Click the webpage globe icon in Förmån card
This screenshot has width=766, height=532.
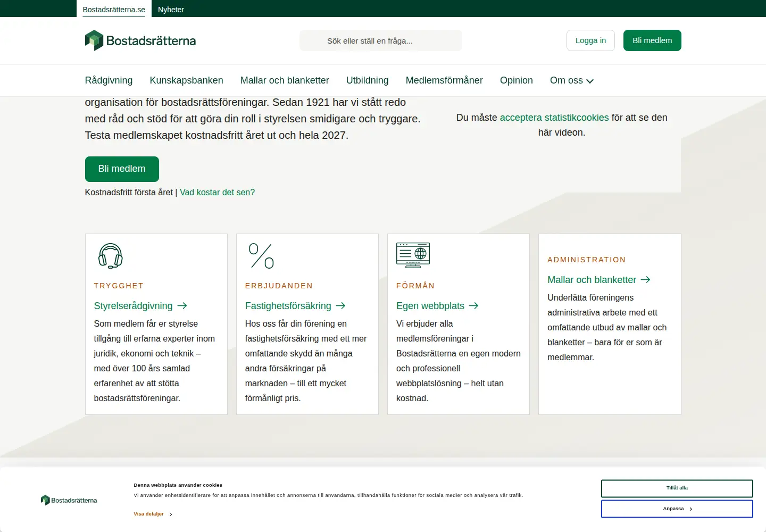(x=413, y=255)
